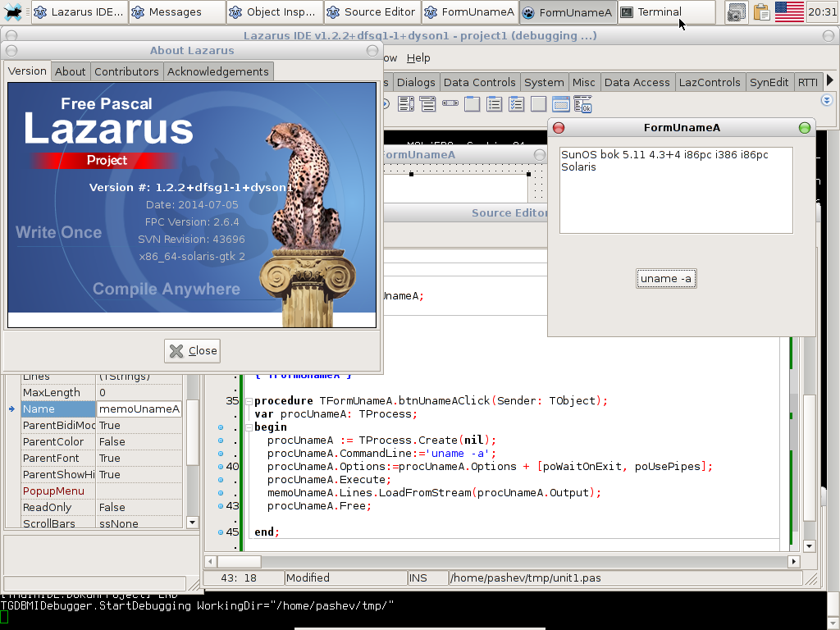
Task: Click the source editor scroll-left arrow
Action: tap(211, 561)
